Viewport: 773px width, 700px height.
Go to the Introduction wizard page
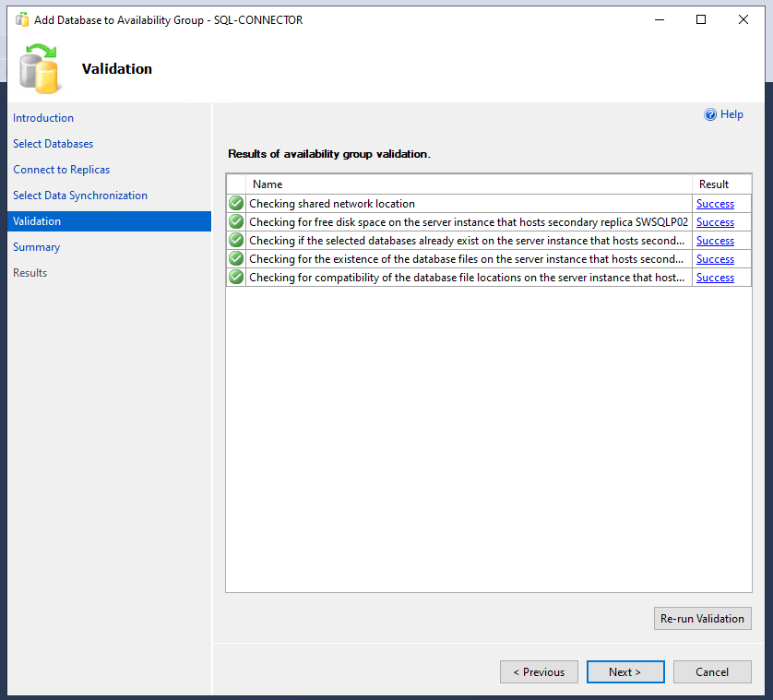[x=43, y=118]
